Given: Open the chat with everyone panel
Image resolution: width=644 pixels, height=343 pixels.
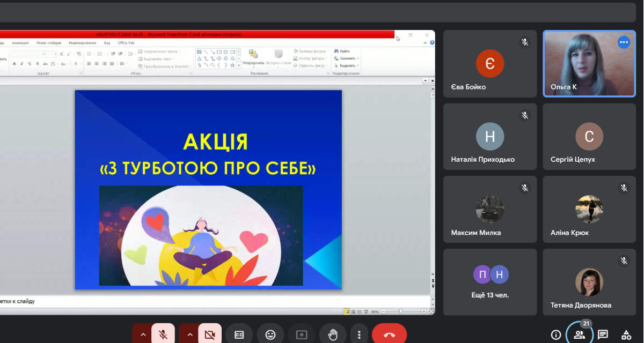Looking at the screenshot, I should 603,335.
